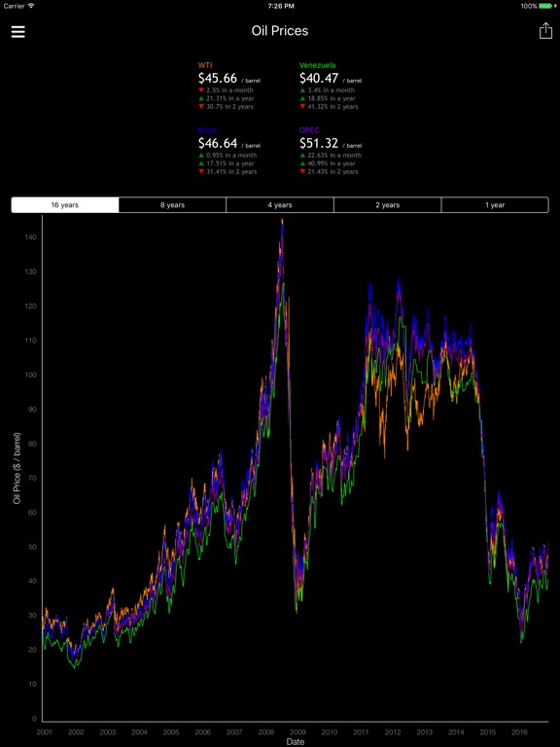
Task: Tap the Wi-Fi signal icon
Action: (31, 6)
